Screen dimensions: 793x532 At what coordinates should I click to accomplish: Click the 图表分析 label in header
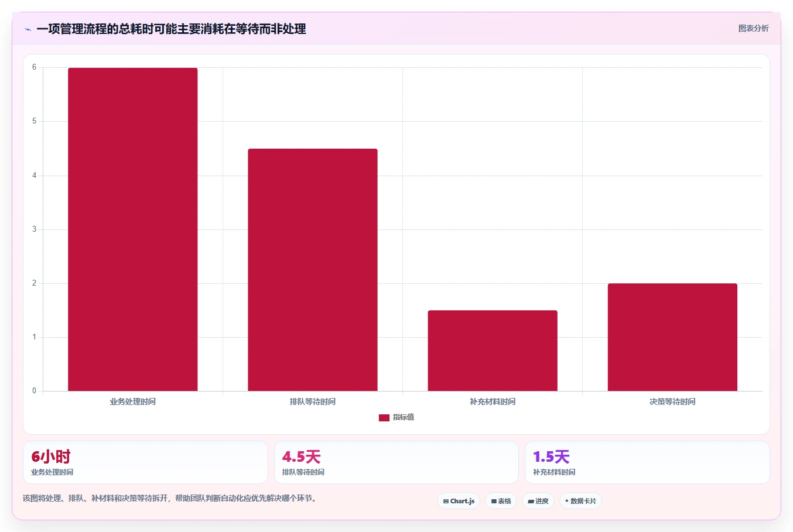coord(753,28)
